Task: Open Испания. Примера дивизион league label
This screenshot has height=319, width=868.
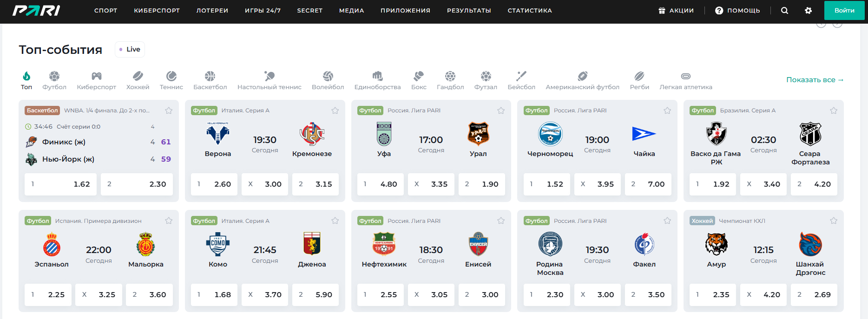Action: (x=99, y=221)
